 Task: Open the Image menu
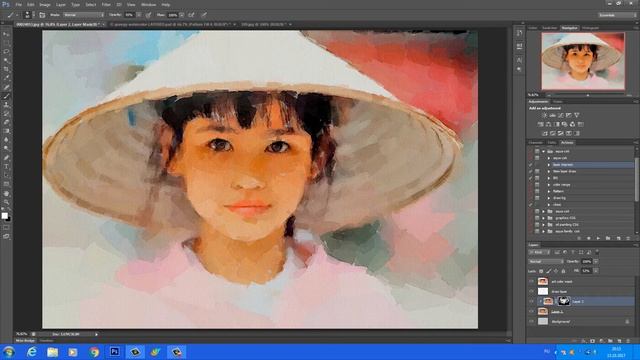(x=45, y=4)
